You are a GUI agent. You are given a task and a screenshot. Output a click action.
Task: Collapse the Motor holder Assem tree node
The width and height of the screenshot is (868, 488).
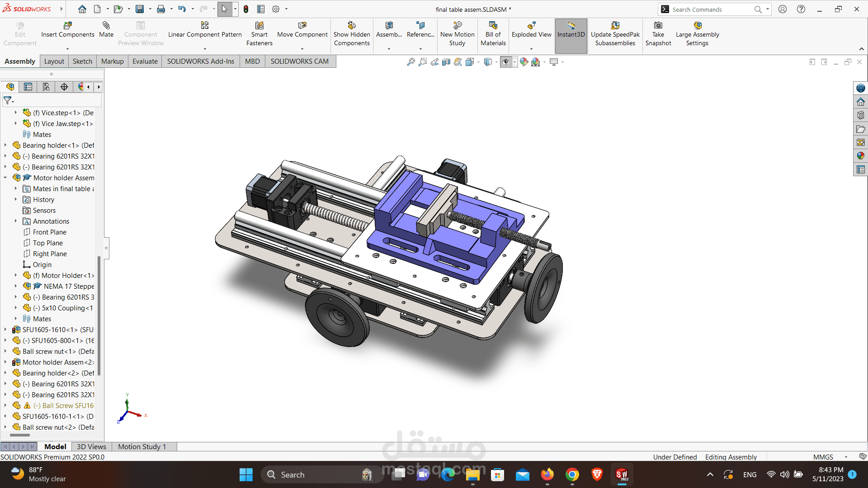5,178
